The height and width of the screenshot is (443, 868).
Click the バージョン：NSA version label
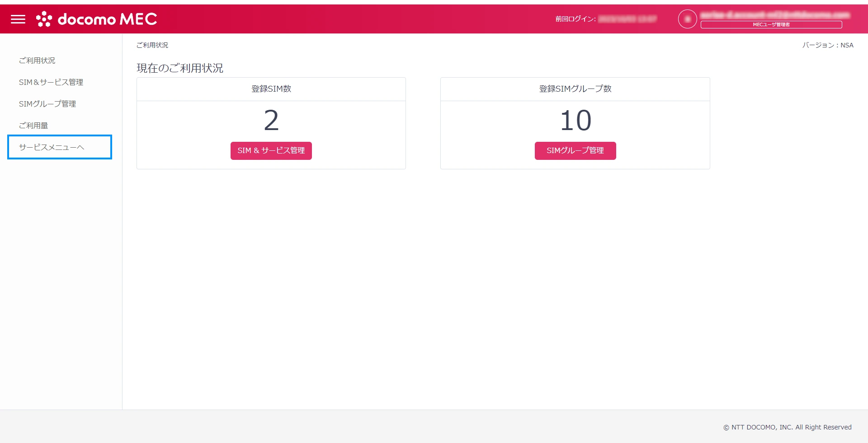pos(827,45)
